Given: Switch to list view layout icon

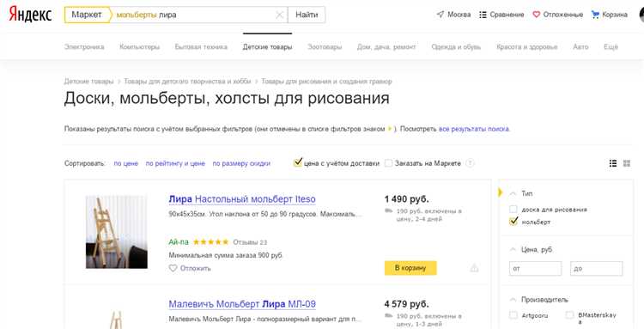Looking at the screenshot, I should pyautogui.click(x=613, y=163).
